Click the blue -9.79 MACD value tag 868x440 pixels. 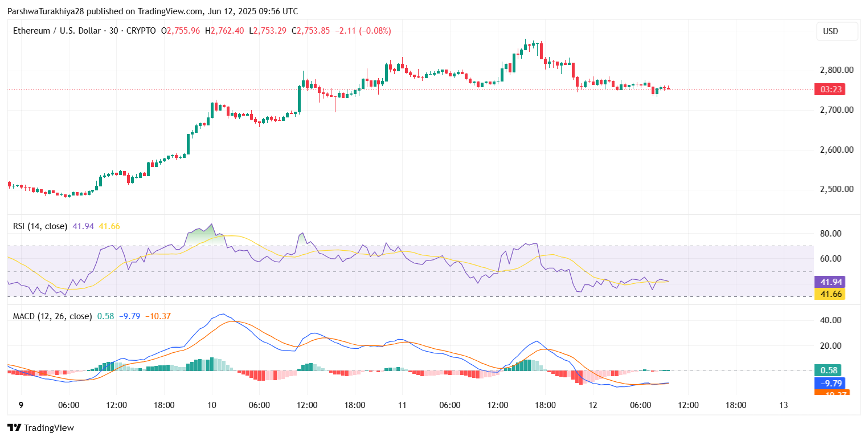(x=829, y=383)
